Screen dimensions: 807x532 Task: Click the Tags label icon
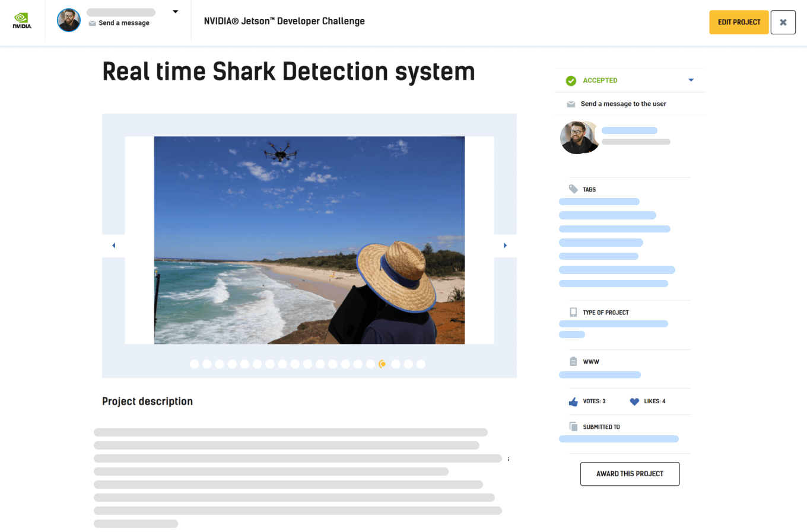coord(573,189)
